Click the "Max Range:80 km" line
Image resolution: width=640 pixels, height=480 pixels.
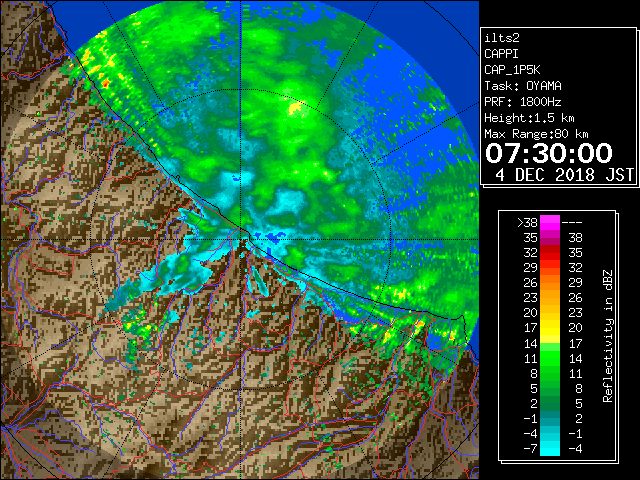[x=536, y=134]
